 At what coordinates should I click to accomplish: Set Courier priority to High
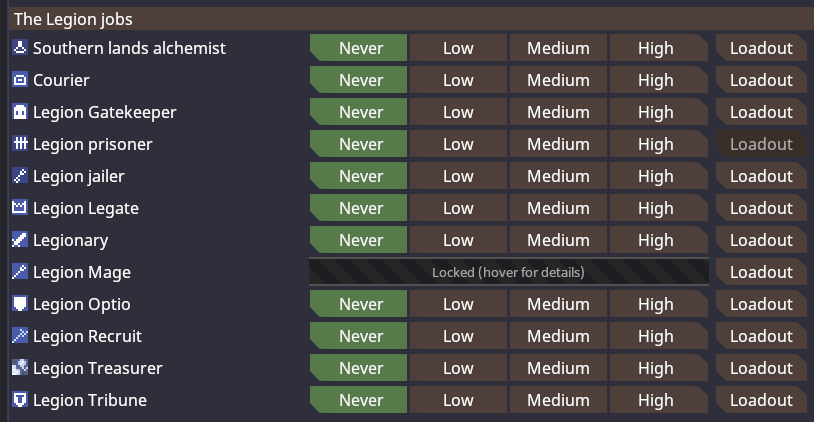(x=659, y=80)
